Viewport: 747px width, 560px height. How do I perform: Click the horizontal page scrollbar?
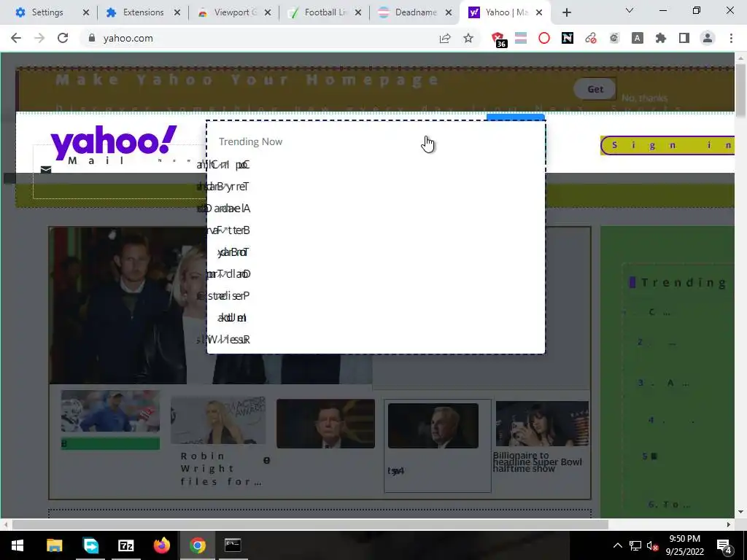pyautogui.click(x=309, y=525)
